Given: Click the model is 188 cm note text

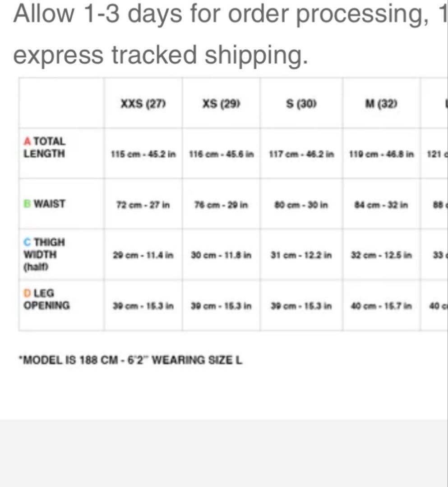Looking at the screenshot, I should coord(130,360).
